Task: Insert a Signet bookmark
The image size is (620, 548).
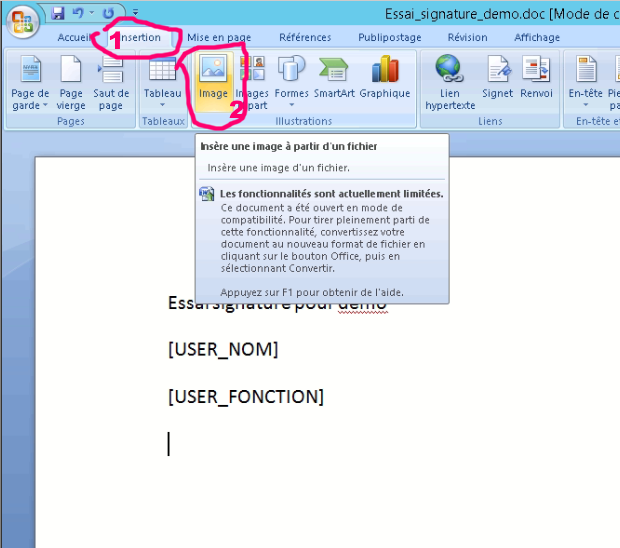Action: pyautogui.click(x=498, y=80)
